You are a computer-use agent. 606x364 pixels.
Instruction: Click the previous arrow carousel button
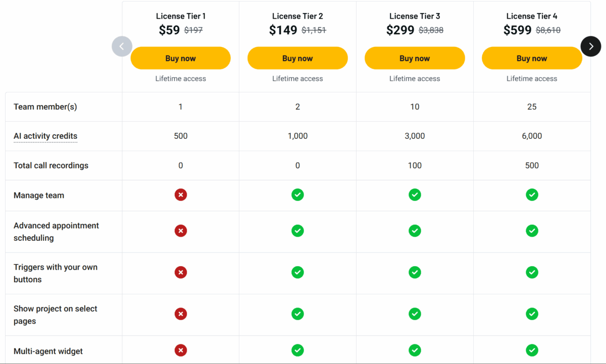(x=122, y=46)
